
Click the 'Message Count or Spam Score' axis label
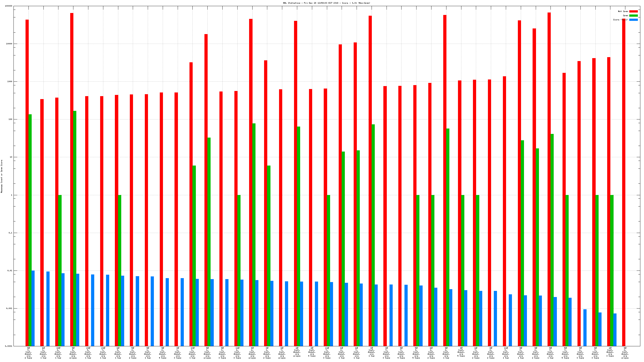coord(1,176)
